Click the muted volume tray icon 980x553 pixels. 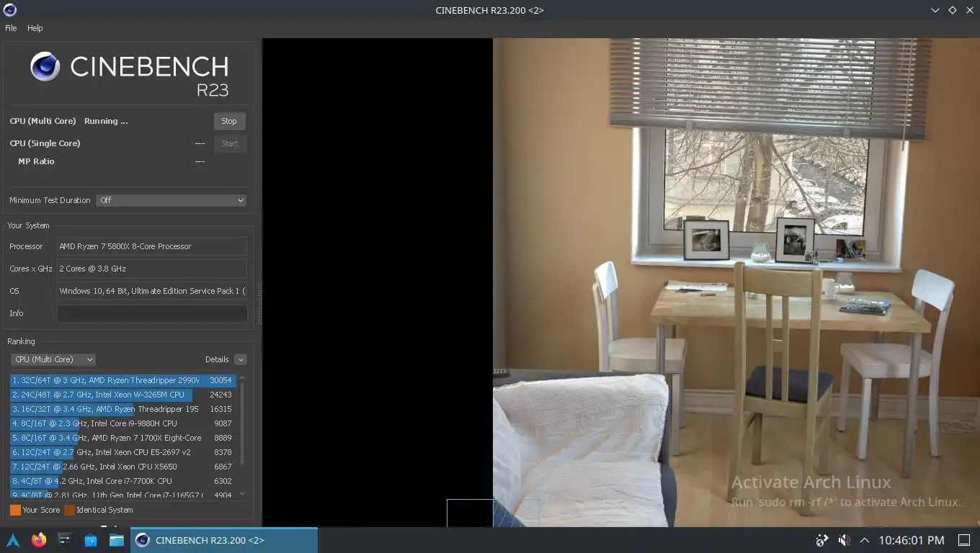point(844,540)
